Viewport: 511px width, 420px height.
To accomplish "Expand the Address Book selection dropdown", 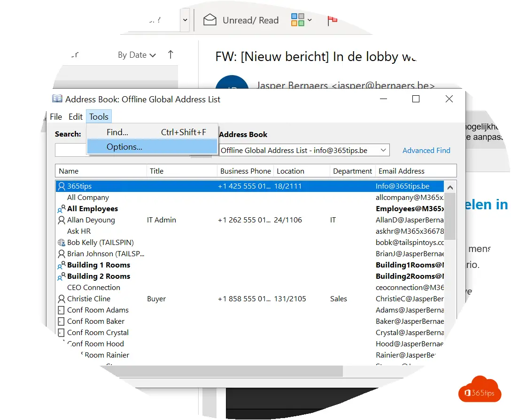I will pyautogui.click(x=383, y=151).
